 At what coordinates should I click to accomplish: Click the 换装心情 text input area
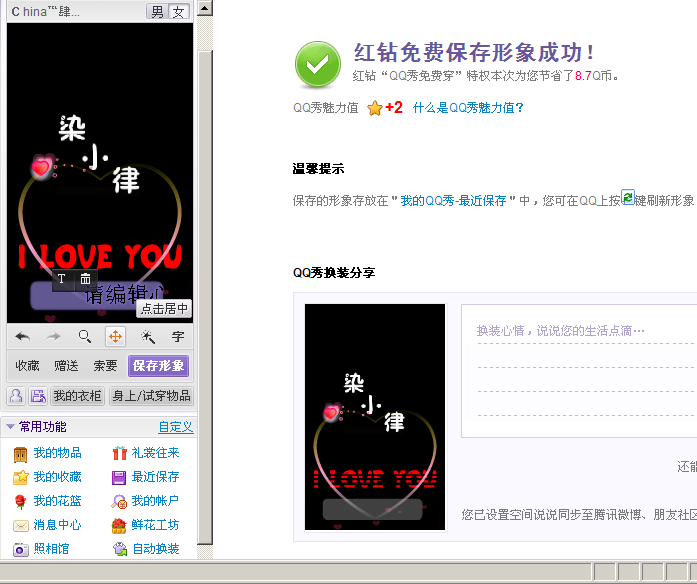(x=579, y=371)
